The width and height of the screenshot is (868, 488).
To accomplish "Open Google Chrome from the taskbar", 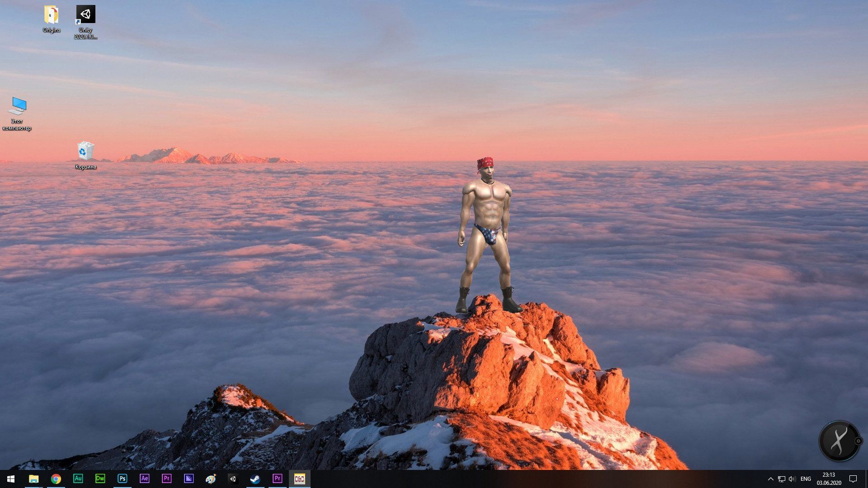I will coord(56,479).
